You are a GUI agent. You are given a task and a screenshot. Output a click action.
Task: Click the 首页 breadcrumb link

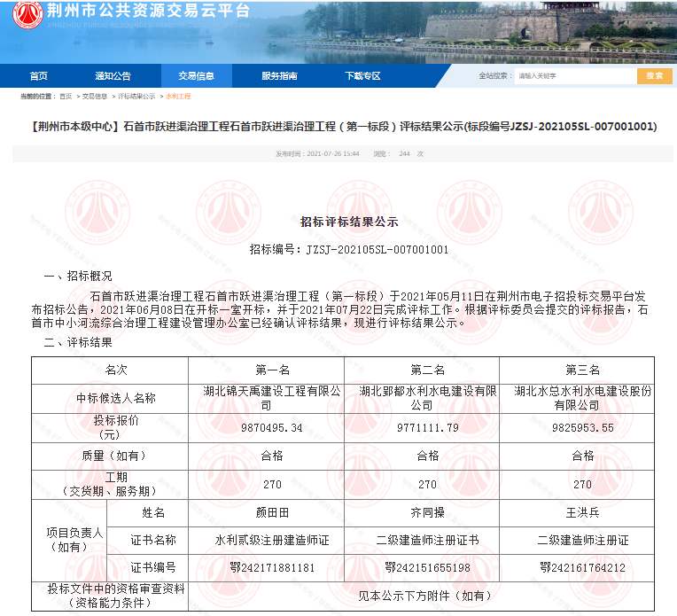pyautogui.click(x=66, y=97)
